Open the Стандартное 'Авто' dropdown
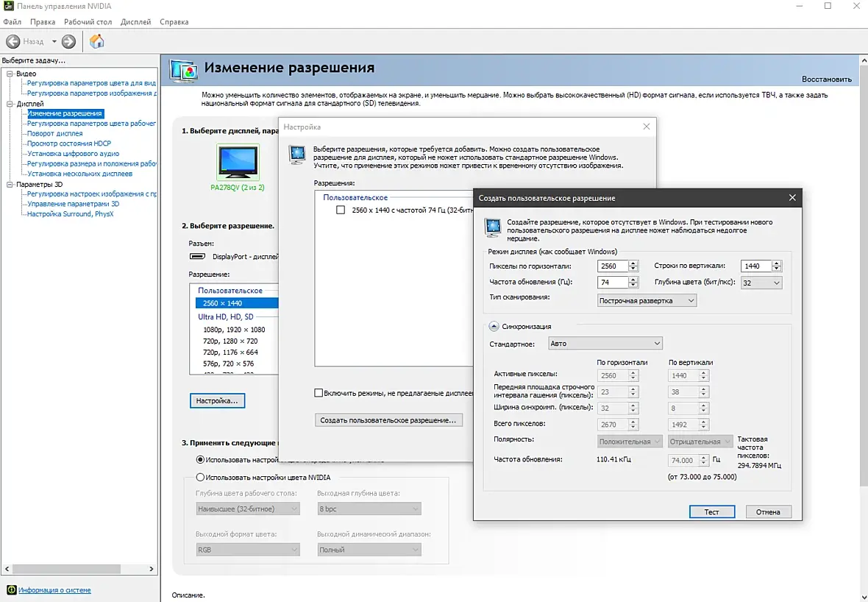Viewport: 868px width, 602px height. [605, 344]
